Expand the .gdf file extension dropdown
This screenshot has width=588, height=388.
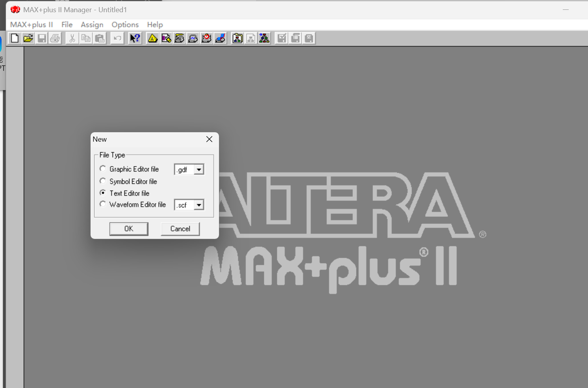(199, 170)
